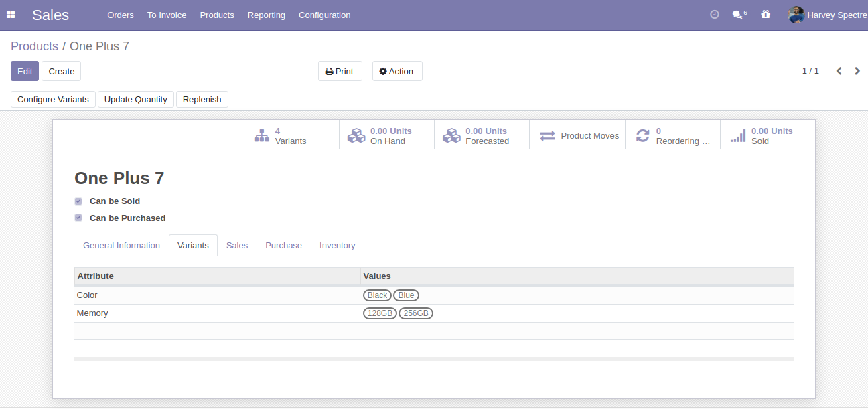Open the 4 Variants stat button
The image size is (868, 409).
[x=291, y=135]
